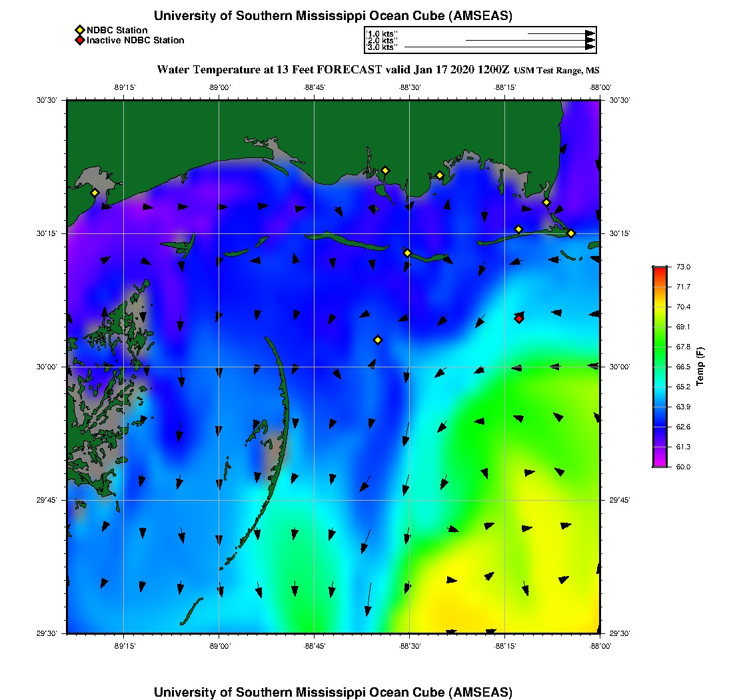Viewport: 733px width, 700px height.
Task: Click the '3.0 kts' scale label
Action: [x=381, y=47]
